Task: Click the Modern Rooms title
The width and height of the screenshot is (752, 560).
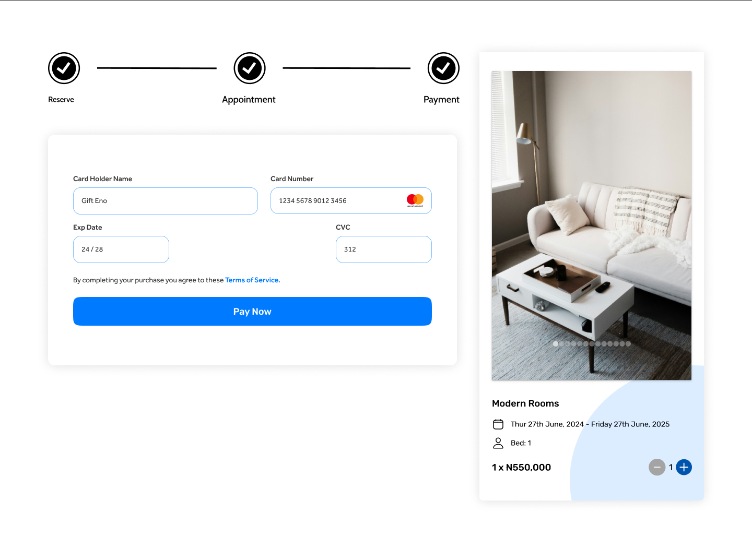Action: pyautogui.click(x=525, y=403)
